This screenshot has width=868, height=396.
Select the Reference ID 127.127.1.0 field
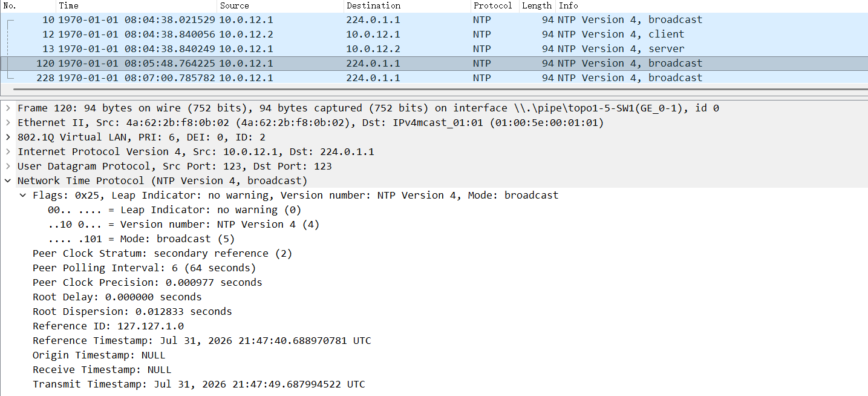(x=108, y=326)
